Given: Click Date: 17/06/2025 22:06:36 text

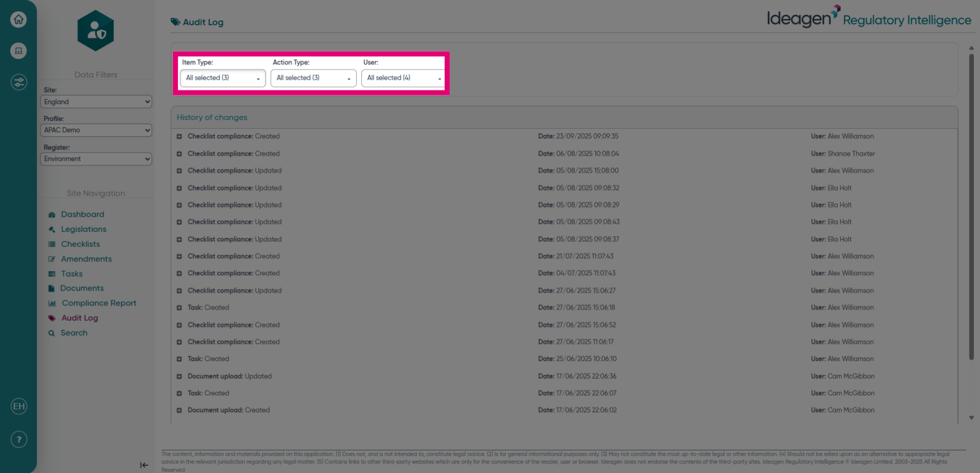Looking at the screenshot, I should 577,376.
